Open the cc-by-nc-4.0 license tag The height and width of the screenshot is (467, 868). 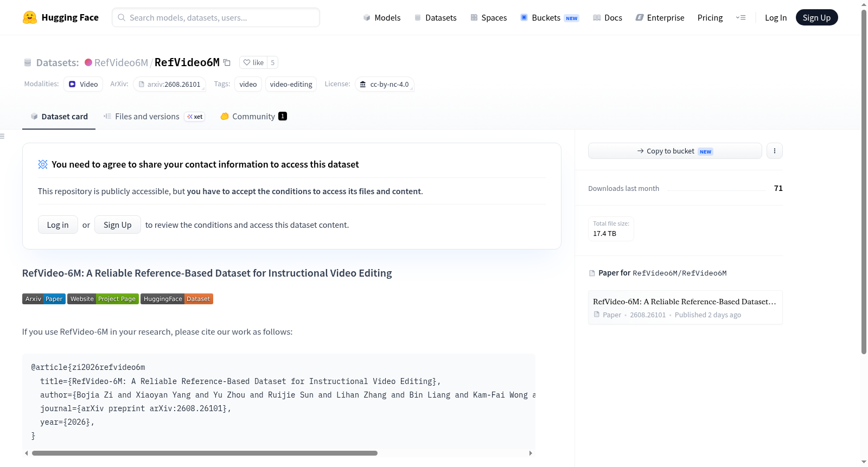(385, 84)
